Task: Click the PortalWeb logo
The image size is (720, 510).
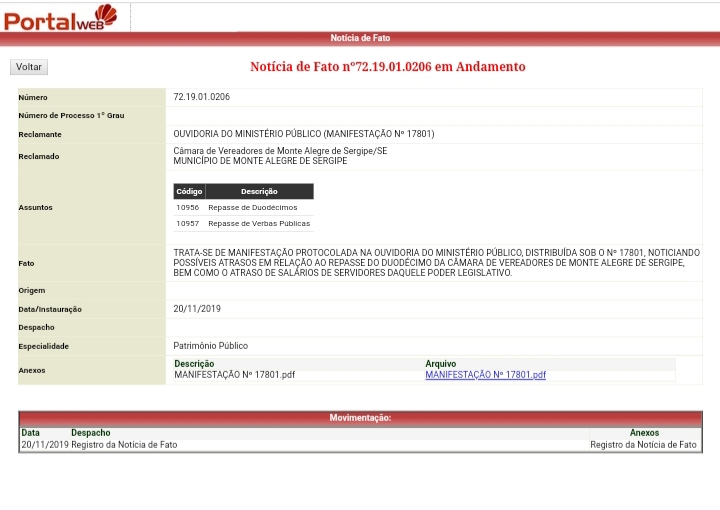Action: (x=62, y=17)
